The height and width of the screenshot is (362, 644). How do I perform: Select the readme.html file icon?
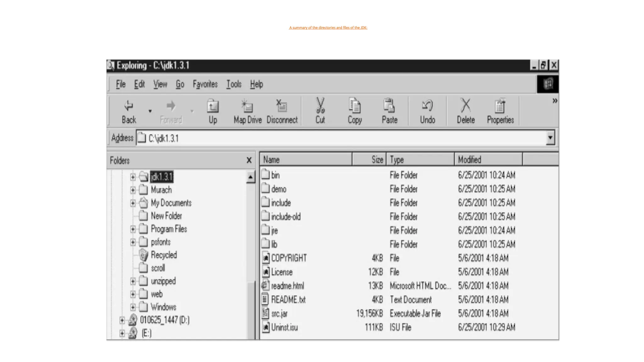[266, 285]
